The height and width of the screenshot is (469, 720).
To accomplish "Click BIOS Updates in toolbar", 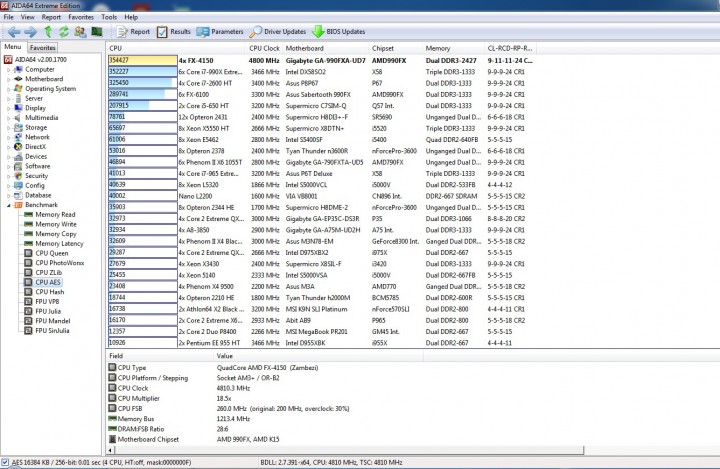I will [x=339, y=32].
